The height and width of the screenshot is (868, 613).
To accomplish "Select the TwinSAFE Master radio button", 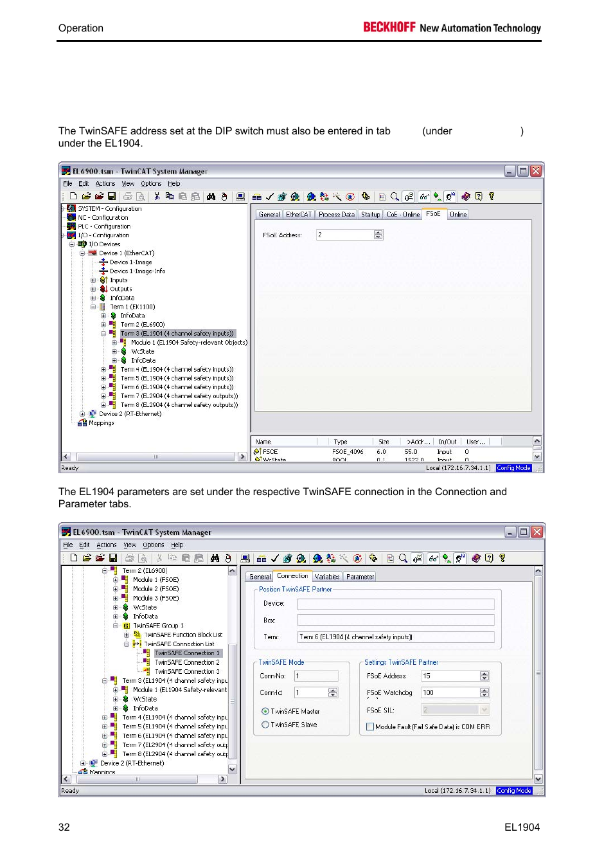I will (x=265, y=711).
